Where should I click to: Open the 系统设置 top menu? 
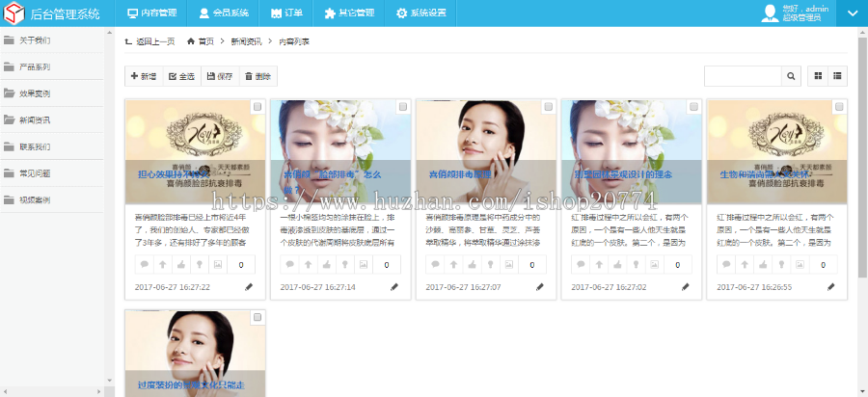click(420, 13)
